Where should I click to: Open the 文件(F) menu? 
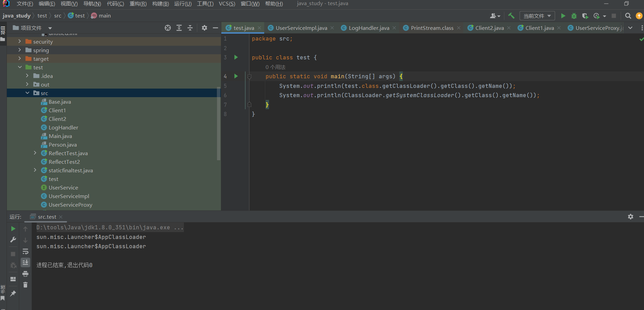click(25, 4)
